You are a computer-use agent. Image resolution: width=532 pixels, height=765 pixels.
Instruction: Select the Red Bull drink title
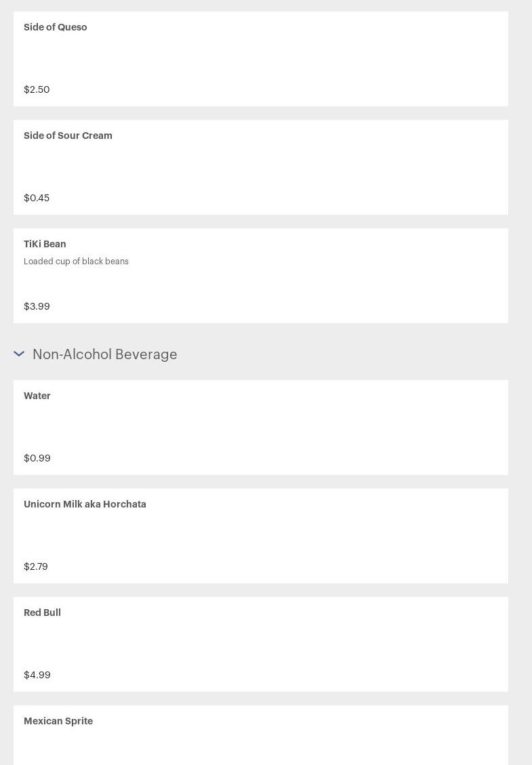42,613
